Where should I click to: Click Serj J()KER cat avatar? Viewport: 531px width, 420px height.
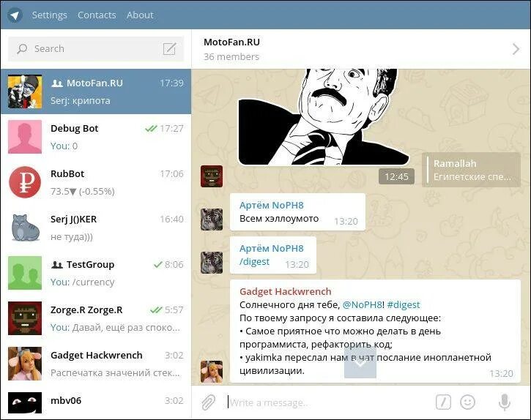(x=25, y=228)
